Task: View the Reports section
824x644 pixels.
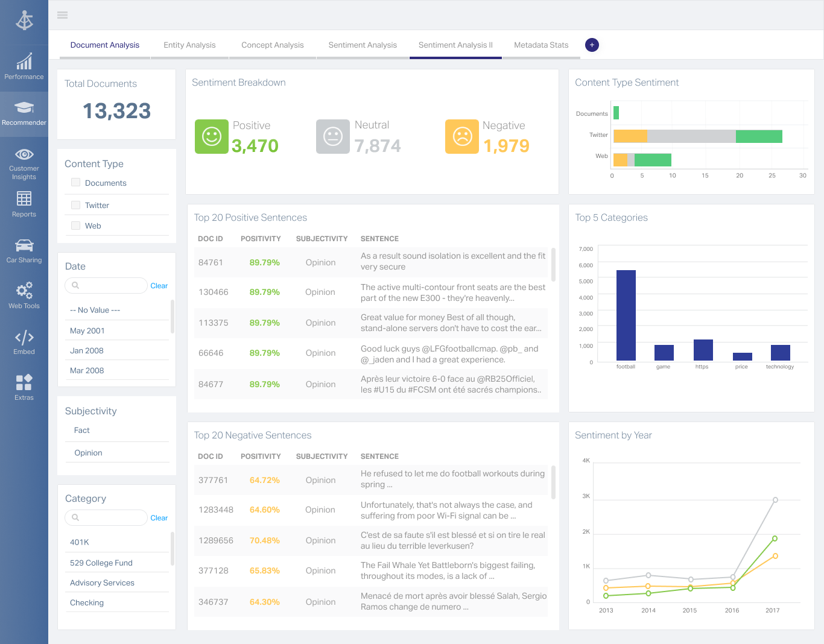Action: 24,204
